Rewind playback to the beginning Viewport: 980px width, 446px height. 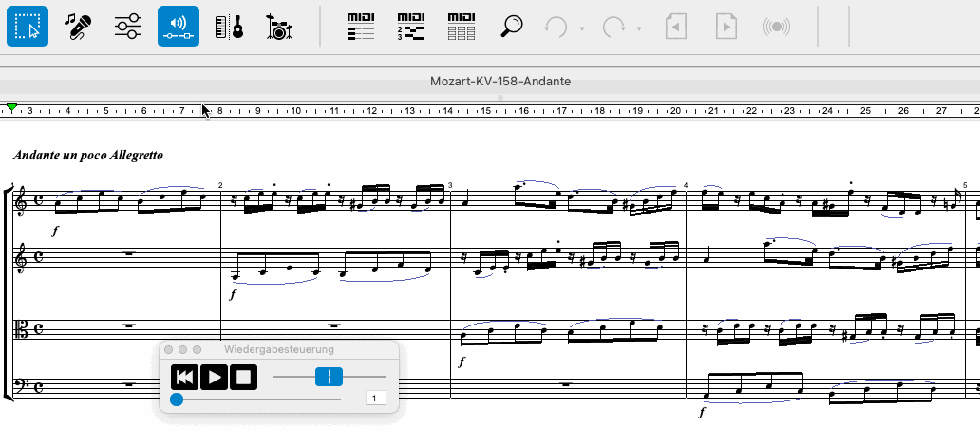pos(185,378)
